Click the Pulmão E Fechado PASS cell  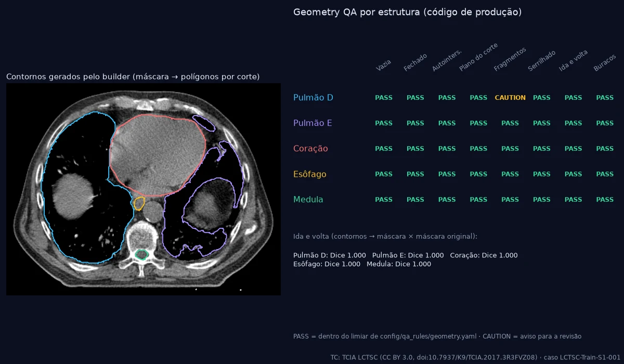coord(415,123)
